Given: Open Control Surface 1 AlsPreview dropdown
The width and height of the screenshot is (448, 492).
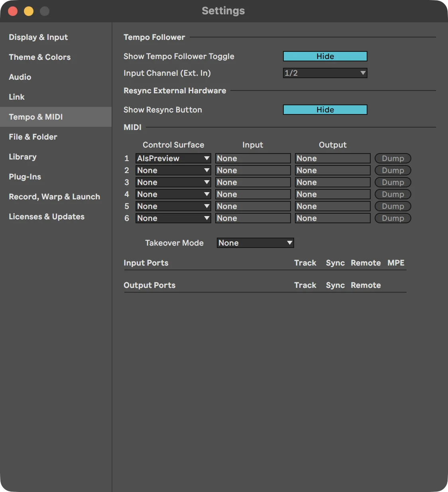Looking at the screenshot, I should [x=173, y=158].
